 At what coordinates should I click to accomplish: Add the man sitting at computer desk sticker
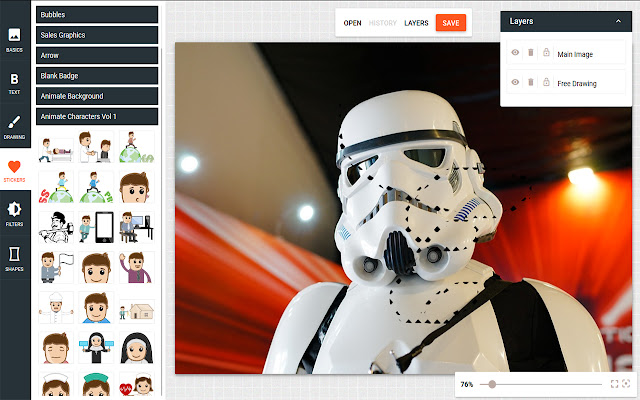pyautogui.click(x=137, y=227)
